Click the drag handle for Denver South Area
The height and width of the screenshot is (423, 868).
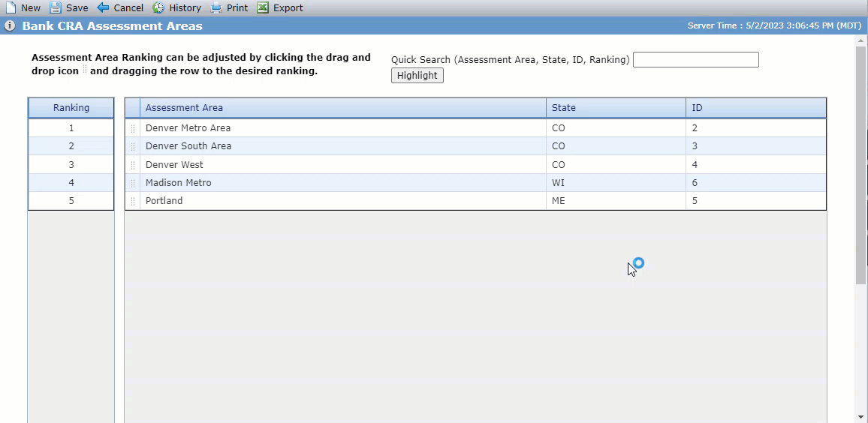(132, 146)
